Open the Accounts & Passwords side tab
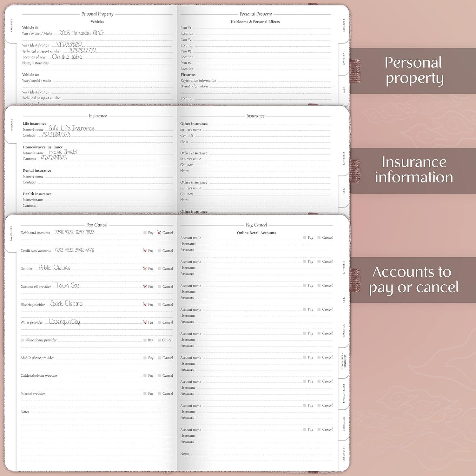476x476 pixels. [x=343, y=362]
